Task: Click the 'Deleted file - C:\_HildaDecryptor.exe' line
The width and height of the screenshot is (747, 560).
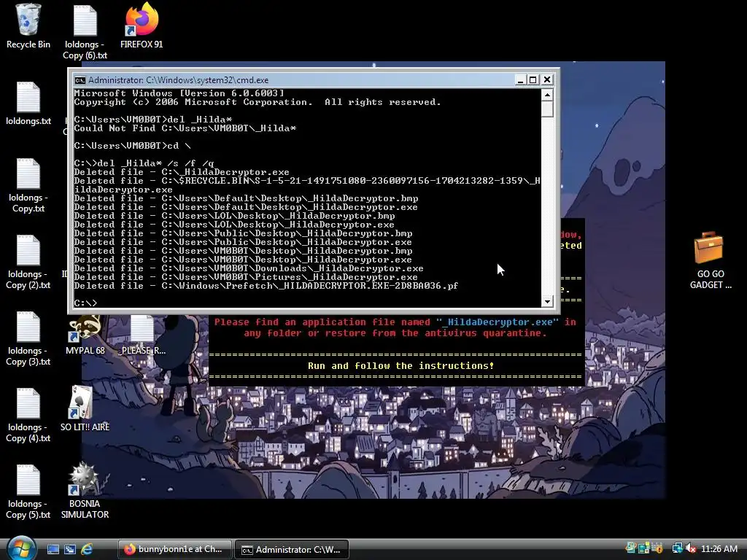Action: 182,172
